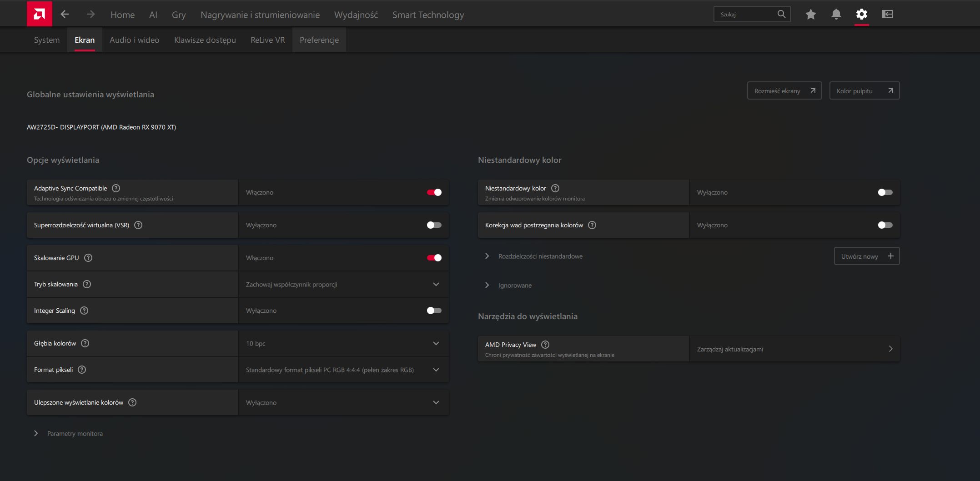The height and width of the screenshot is (481, 980).
Task: Show help for Głębia kolorów
Action: pos(85,343)
